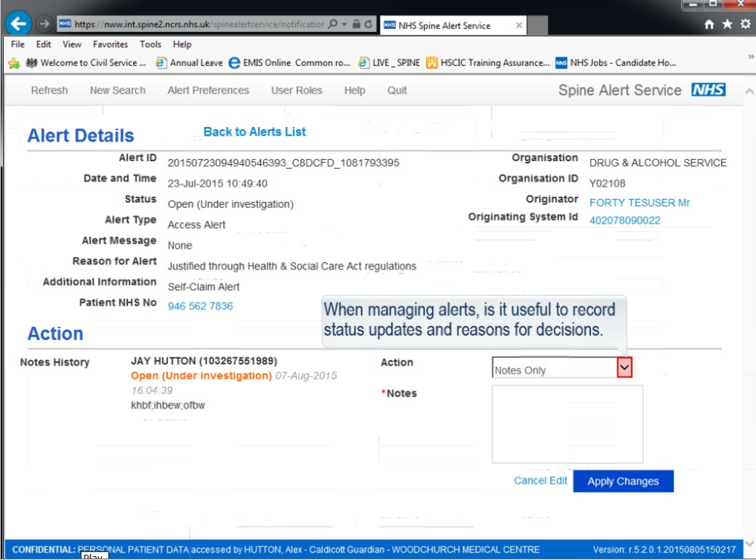Screen dimensions: 756x560
Task: Click the version number in footer
Action: pyautogui.click(x=665, y=550)
